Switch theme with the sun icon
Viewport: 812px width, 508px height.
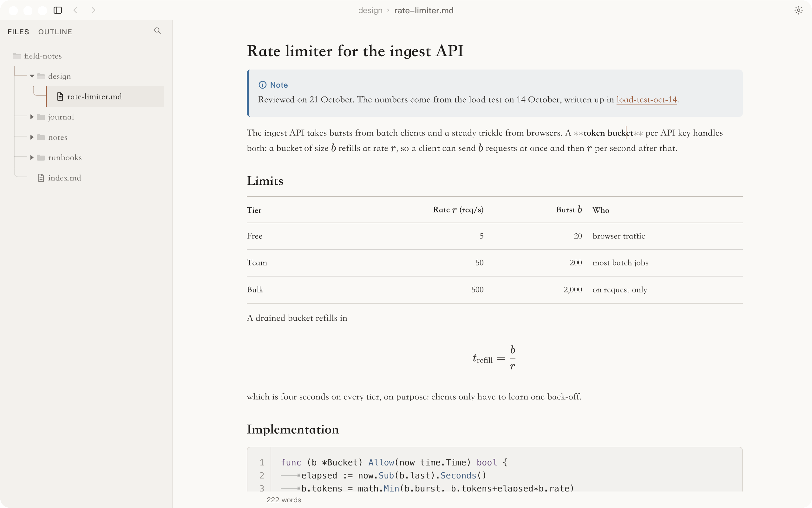point(798,10)
